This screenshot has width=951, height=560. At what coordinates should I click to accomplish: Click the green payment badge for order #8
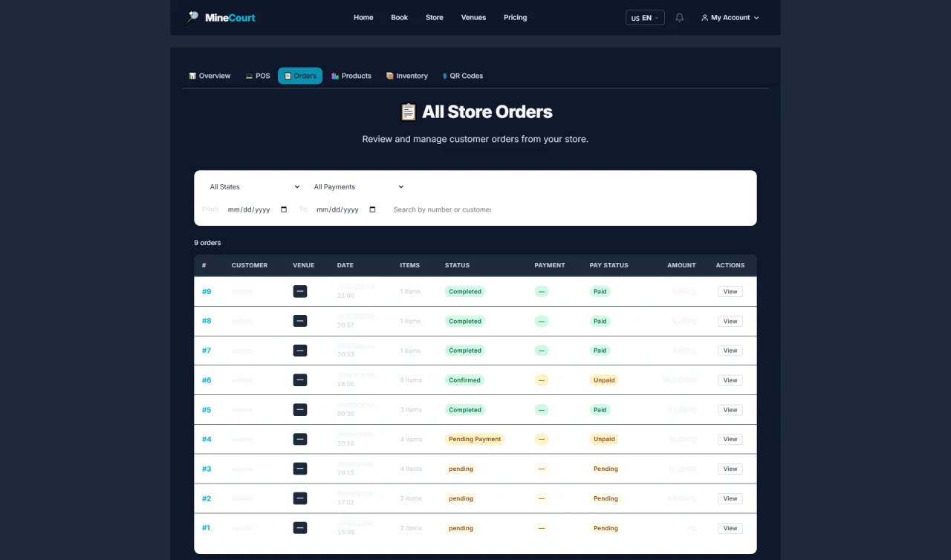tap(542, 321)
